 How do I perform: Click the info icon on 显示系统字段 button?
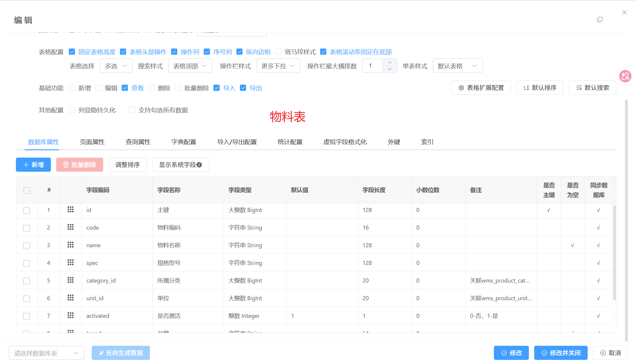(199, 165)
